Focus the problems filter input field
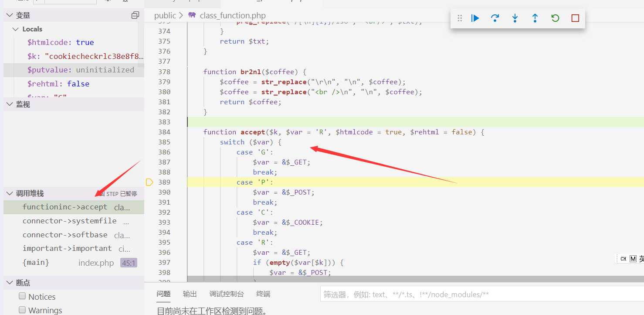 (482, 294)
